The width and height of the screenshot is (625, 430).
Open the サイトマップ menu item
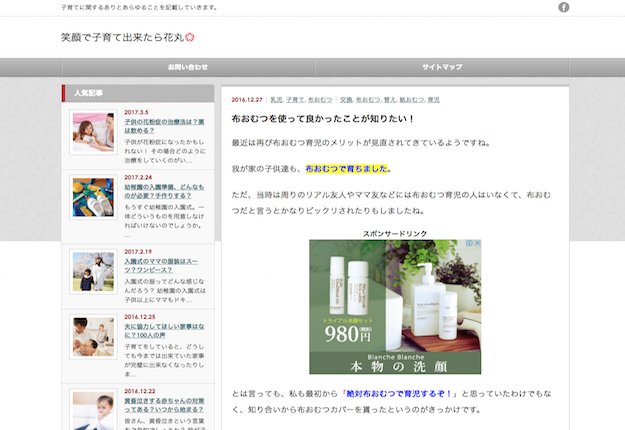442,67
